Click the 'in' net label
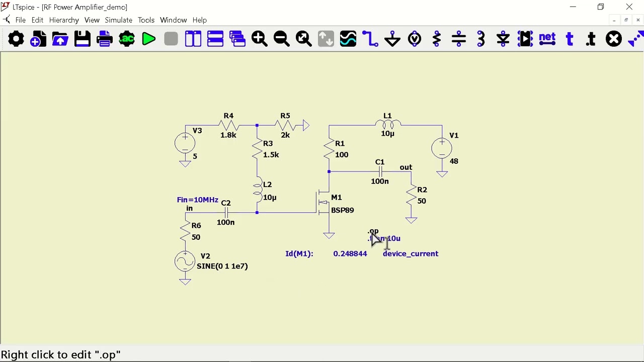 189,208
